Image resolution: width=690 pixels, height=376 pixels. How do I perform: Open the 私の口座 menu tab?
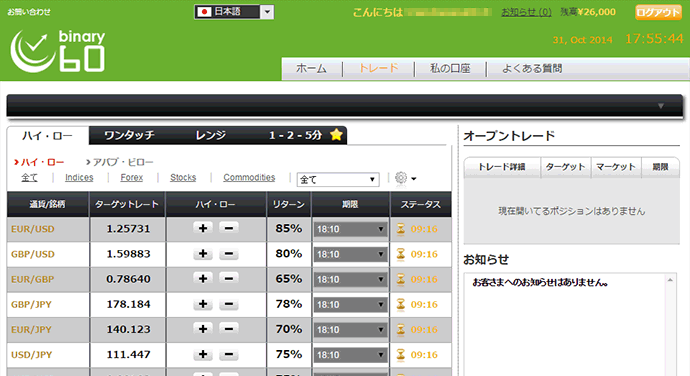(x=450, y=68)
